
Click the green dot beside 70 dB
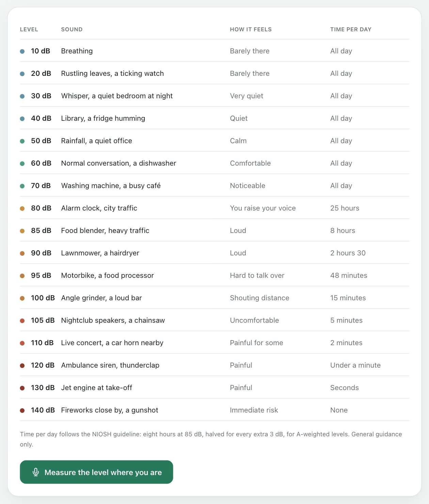click(x=22, y=186)
